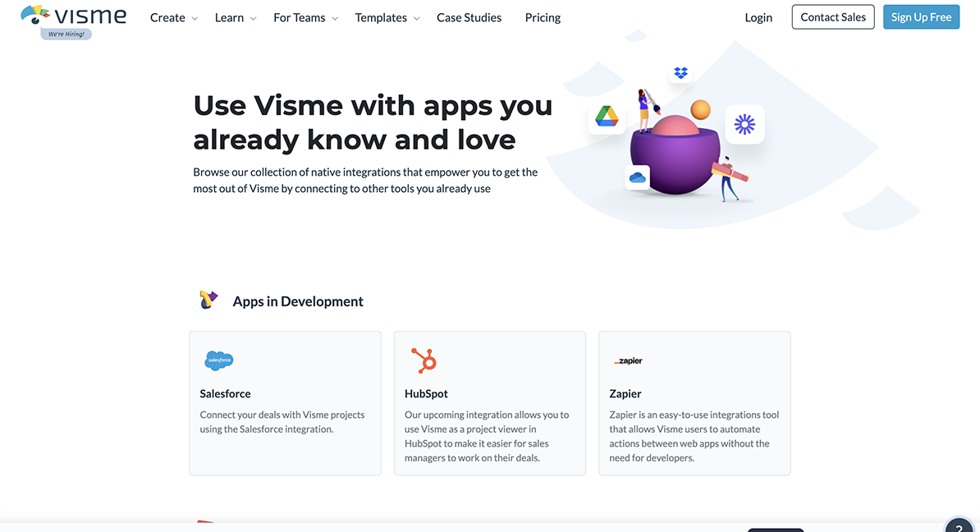The height and width of the screenshot is (532, 980).
Task: Click the purple spiral icon in the illustration
Action: click(x=744, y=124)
